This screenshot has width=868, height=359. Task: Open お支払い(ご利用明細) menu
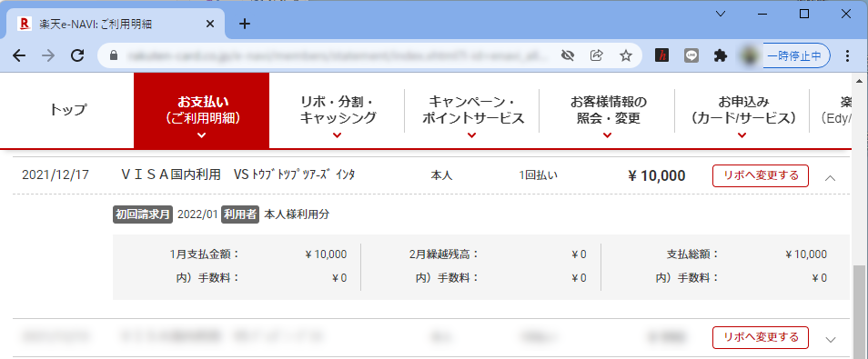point(201,110)
